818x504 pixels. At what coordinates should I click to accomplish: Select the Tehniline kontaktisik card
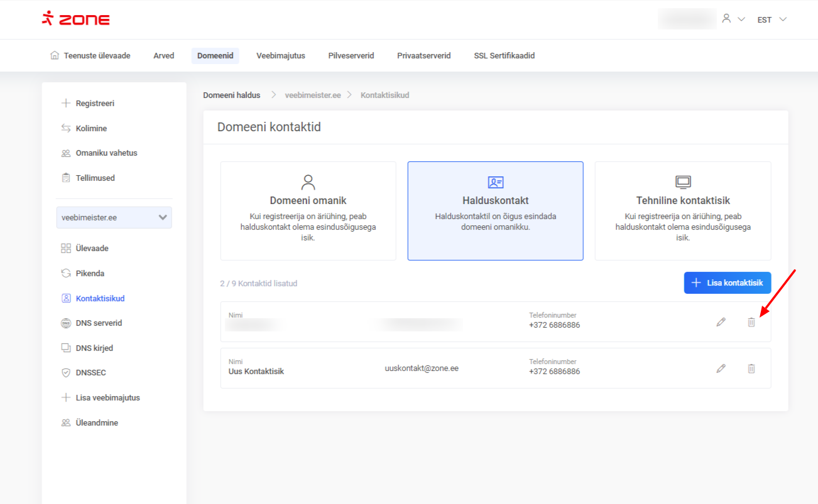[682, 211]
